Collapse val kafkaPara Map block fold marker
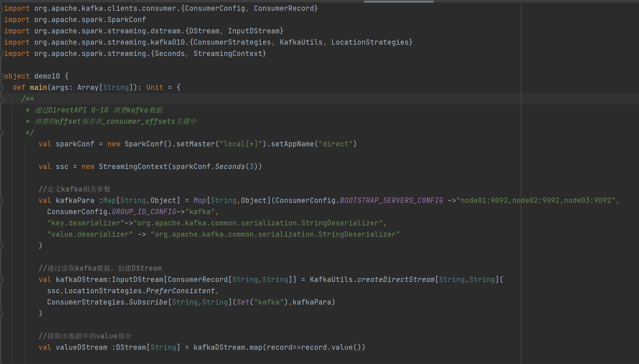 (x=2, y=201)
